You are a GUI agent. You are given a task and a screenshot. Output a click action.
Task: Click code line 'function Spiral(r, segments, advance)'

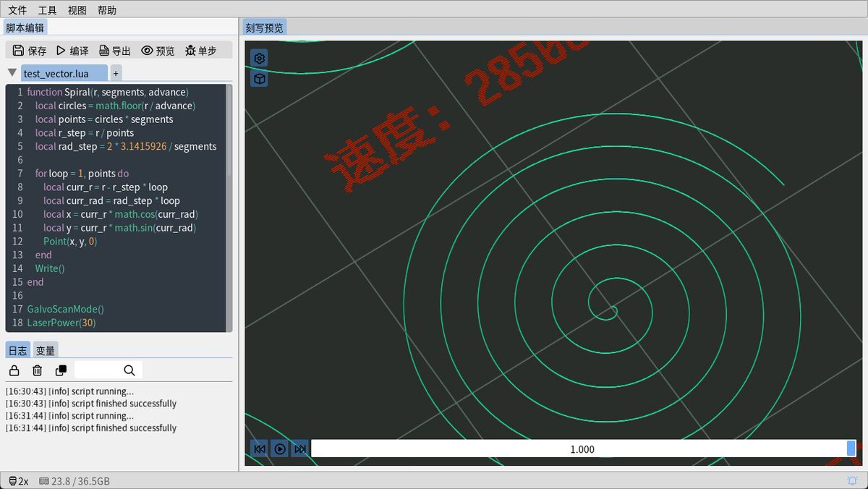tap(108, 92)
